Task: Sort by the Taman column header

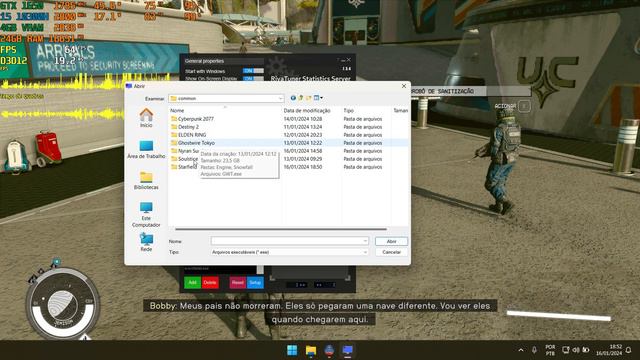Action: (400, 111)
